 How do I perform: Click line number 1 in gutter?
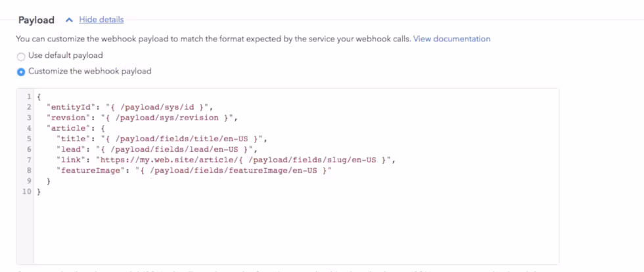[29, 97]
